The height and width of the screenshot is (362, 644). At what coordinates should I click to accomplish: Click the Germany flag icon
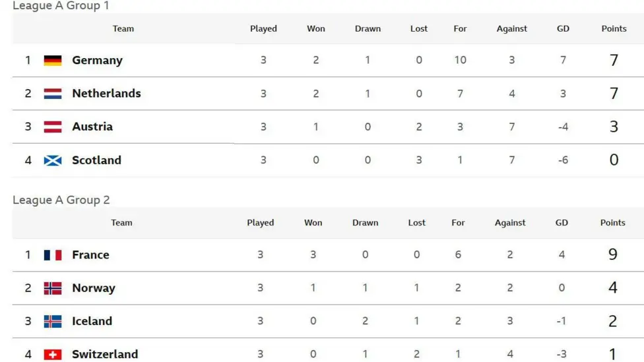[x=53, y=61]
